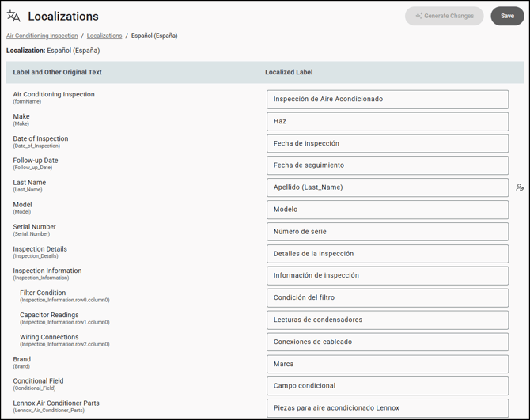Edit the 'Inspección de Aire Acondicionado' field

(x=388, y=99)
